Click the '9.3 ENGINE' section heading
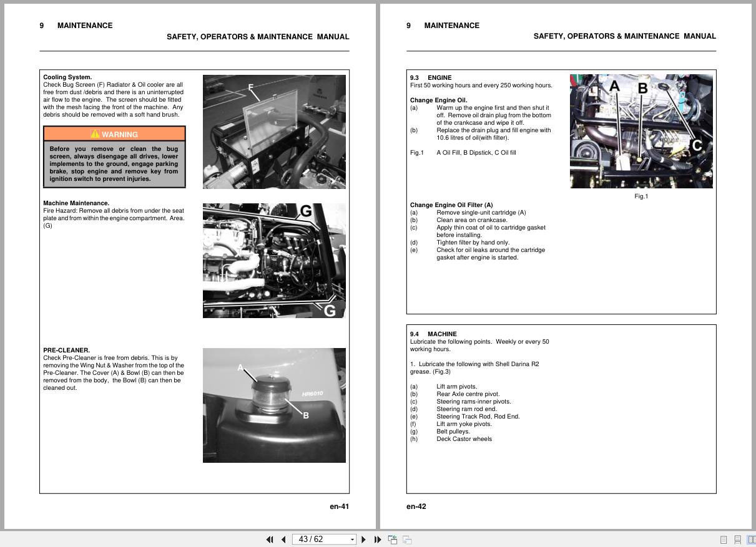Screen dimensions: 756x547 (431, 78)
